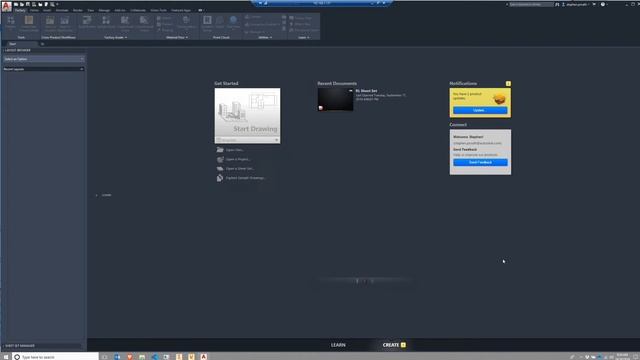Click the Open Files folder icon
640x360 pixels.
click(x=220, y=150)
